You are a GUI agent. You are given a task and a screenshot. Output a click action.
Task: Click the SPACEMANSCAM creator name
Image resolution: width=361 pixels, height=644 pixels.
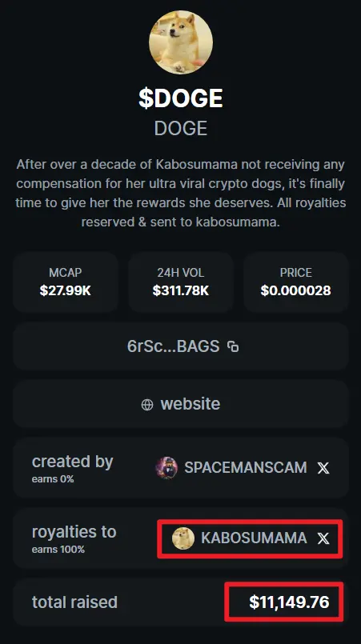click(x=246, y=467)
